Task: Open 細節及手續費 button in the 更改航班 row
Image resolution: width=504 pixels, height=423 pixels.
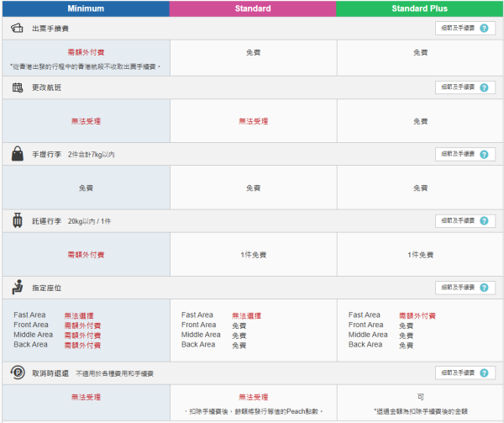Action: pos(465,87)
